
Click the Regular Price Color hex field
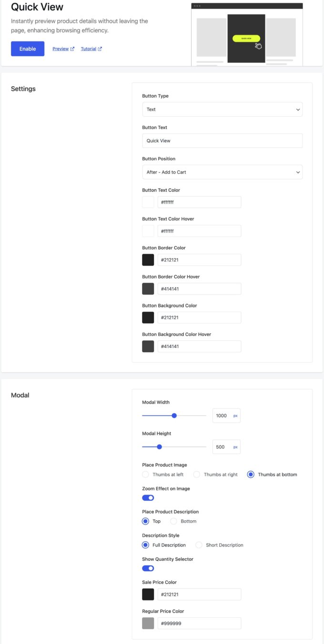point(199,623)
